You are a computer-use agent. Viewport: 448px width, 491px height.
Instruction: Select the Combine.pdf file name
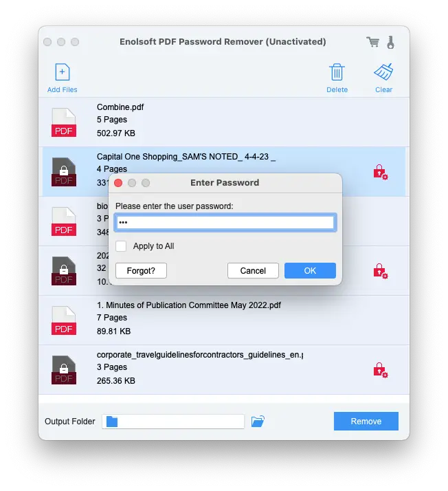click(120, 107)
